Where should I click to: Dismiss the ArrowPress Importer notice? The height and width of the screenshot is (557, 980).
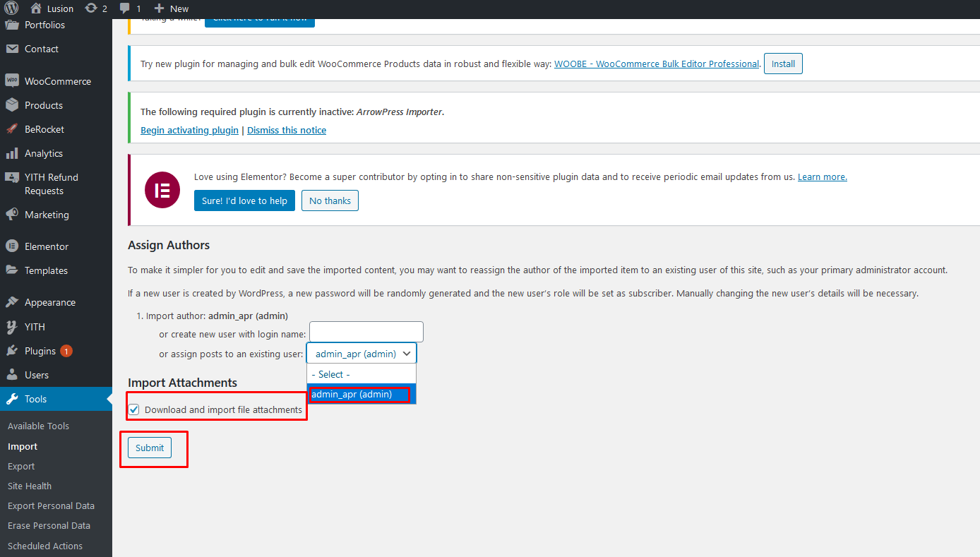pyautogui.click(x=287, y=130)
